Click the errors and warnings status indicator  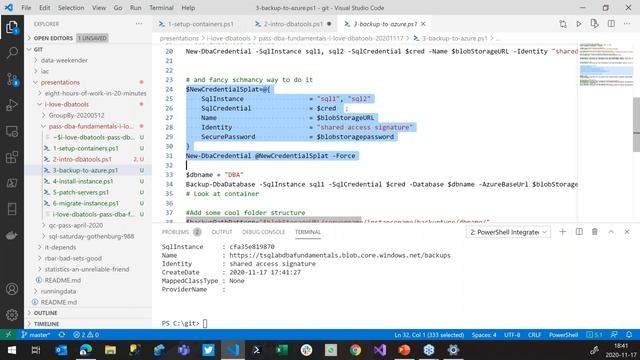click(x=86, y=335)
